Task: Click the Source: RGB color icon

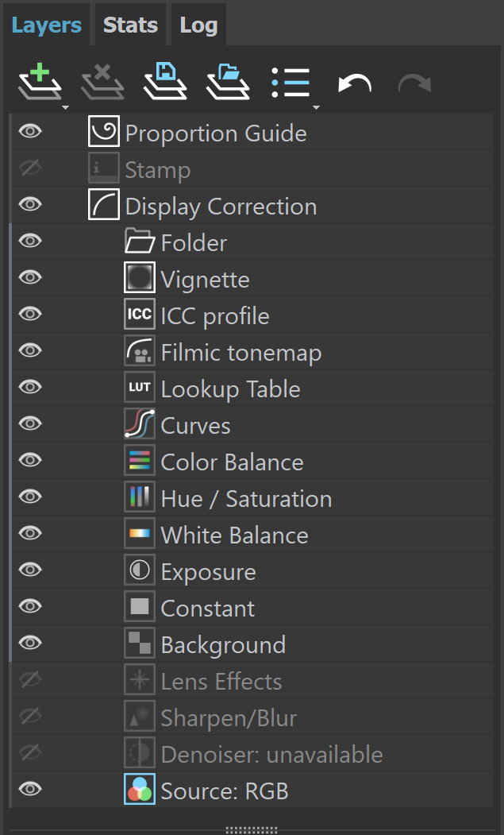Action: tap(140, 789)
